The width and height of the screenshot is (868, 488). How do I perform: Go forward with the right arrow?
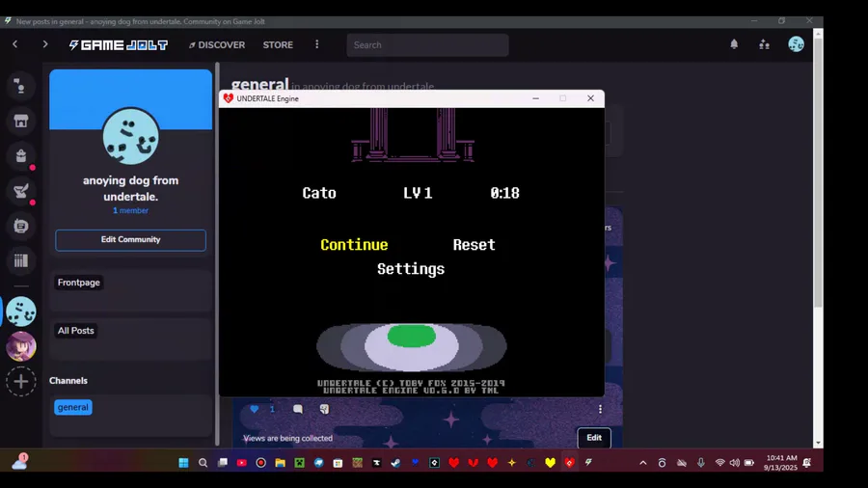click(x=45, y=44)
